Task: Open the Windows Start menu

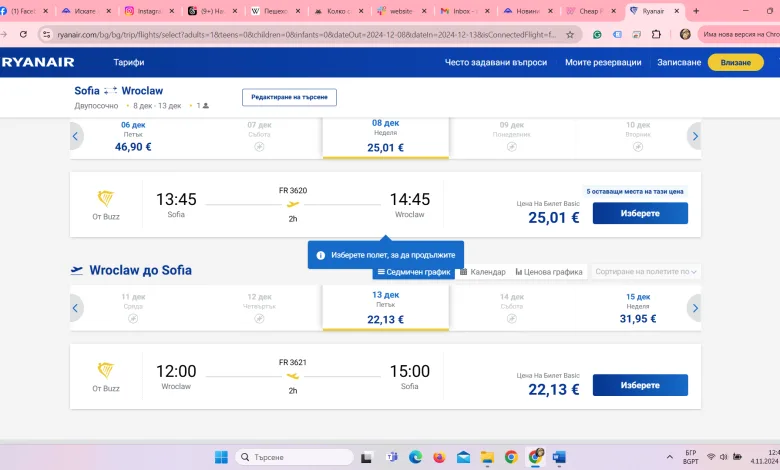Action: coord(221,457)
